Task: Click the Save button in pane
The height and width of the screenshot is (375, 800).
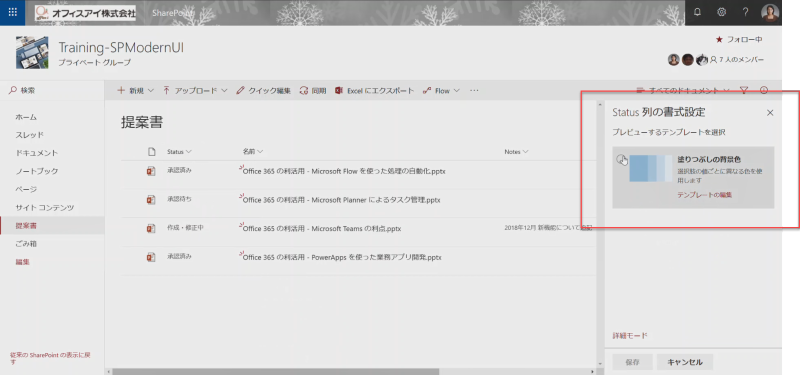Action: [x=632, y=362]
